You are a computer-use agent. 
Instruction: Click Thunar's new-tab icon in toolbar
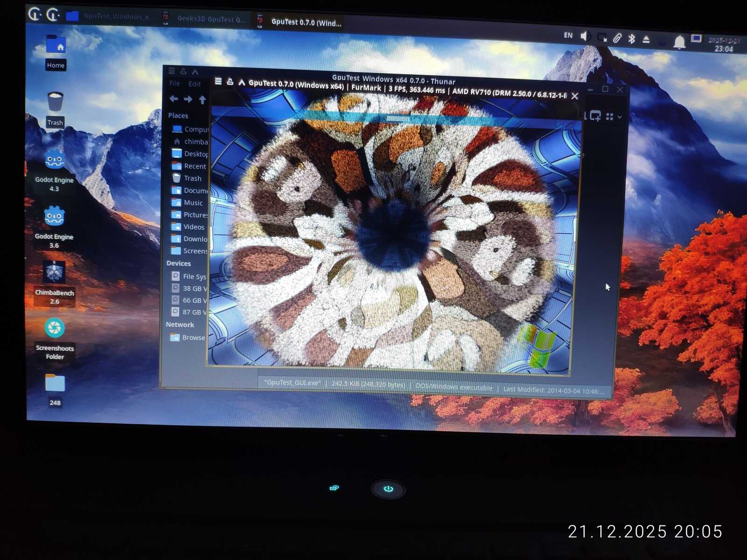pos(595,116)
